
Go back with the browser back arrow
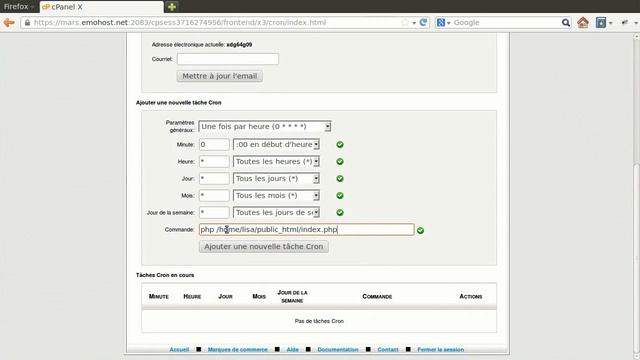[9, 22]
